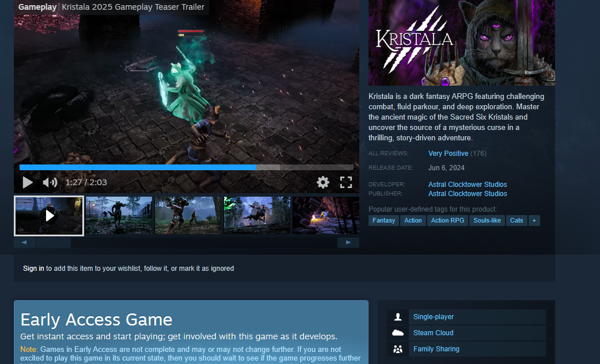Expand more tags with the plus button
This screenshot has height=364, width=600.
click(x=534, y=220)
